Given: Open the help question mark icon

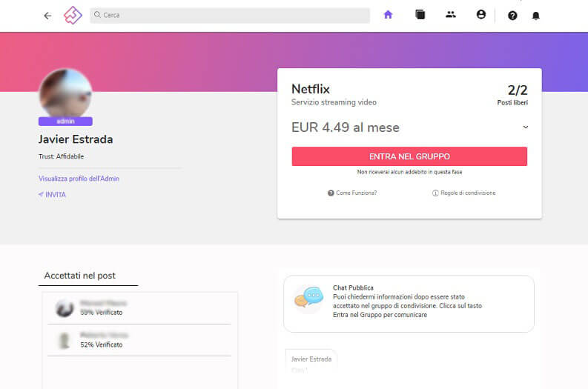Looking at the screenshot, I should (x=512, y=16).
